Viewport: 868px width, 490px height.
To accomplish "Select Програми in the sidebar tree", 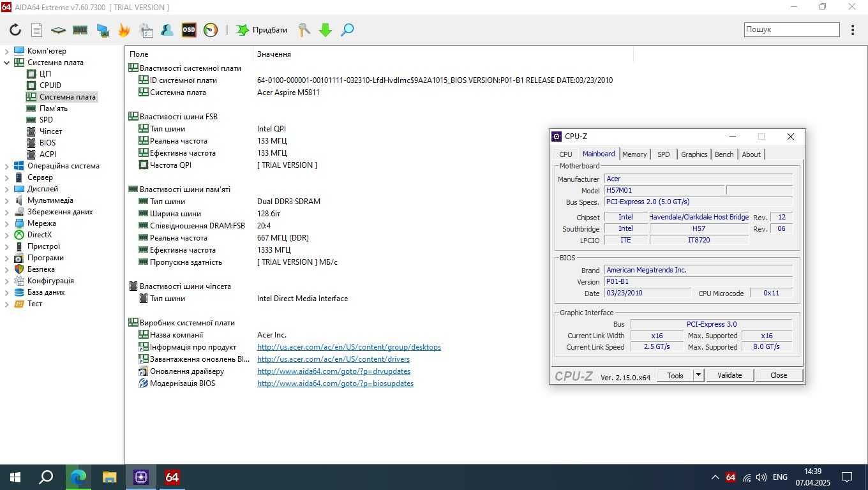I will click(x=45, y=258).
